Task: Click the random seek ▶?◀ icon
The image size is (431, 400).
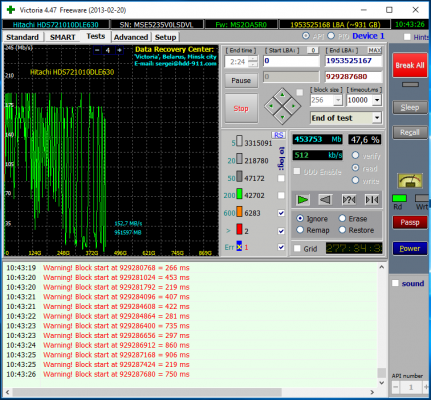Action: coord(349,200)
